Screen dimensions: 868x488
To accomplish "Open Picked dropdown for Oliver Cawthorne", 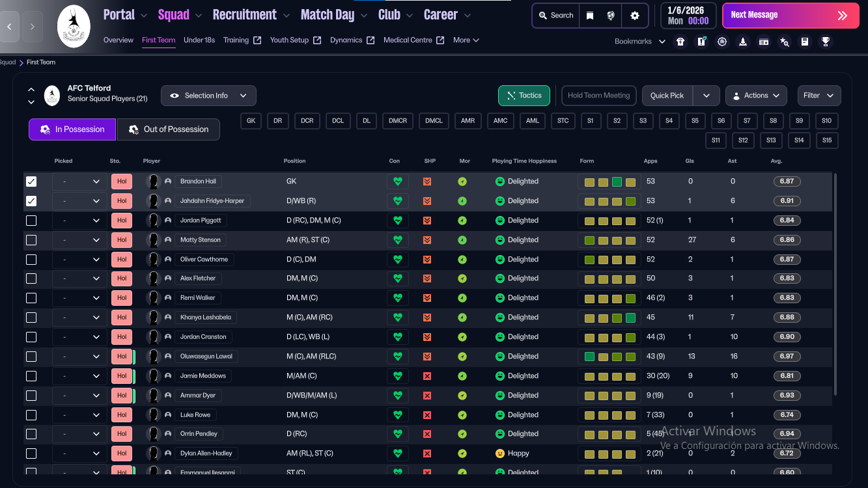I will pos(80,260).
